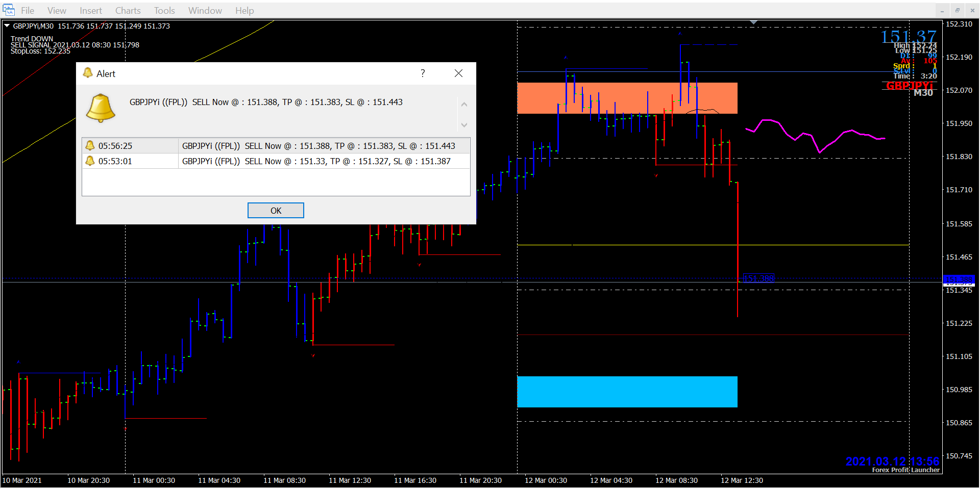Click the restore window icon at top right
The image size is (980, 489).
point(957,10)
